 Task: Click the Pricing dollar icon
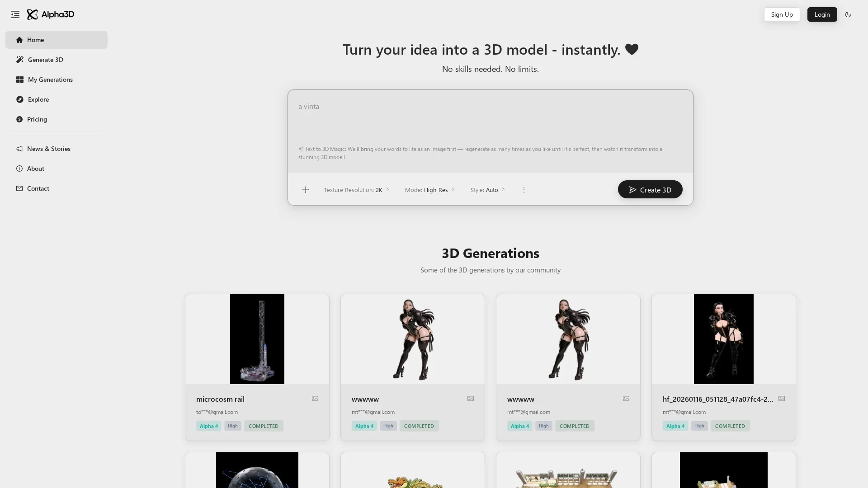tap(19, 119)
